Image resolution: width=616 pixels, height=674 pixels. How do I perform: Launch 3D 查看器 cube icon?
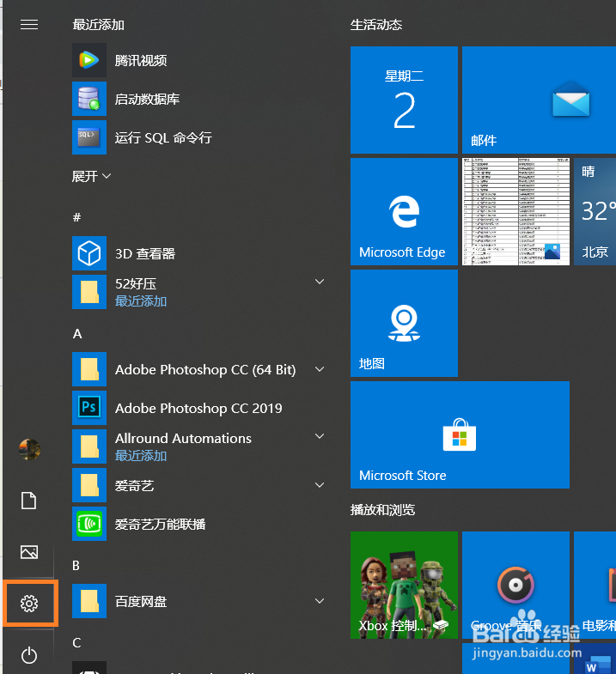click(x=89, y=253)
